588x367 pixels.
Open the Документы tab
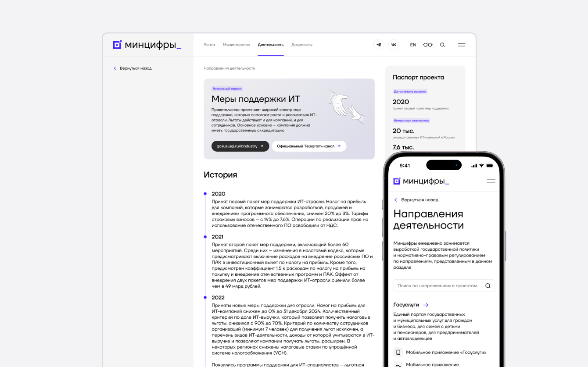tap(302, 45)
